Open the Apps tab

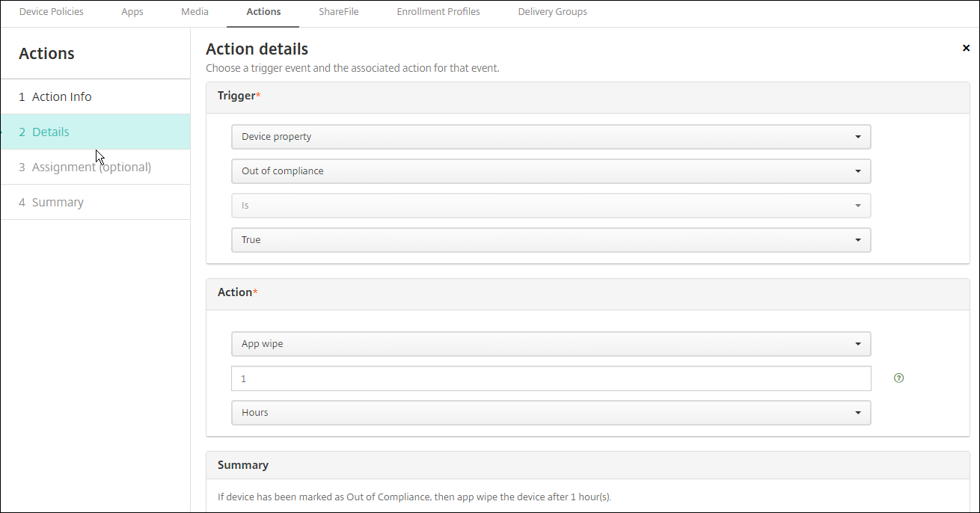click(x=132, y=12)
